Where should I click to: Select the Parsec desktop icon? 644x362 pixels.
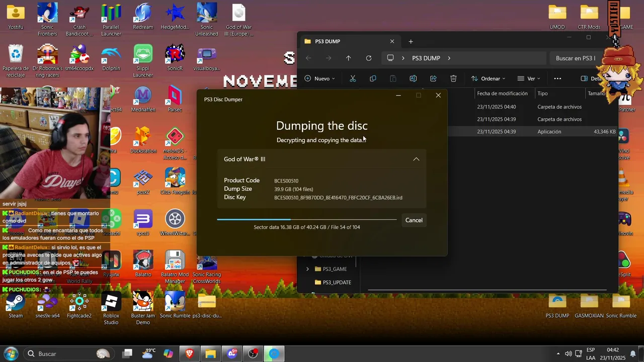[175, 99]
